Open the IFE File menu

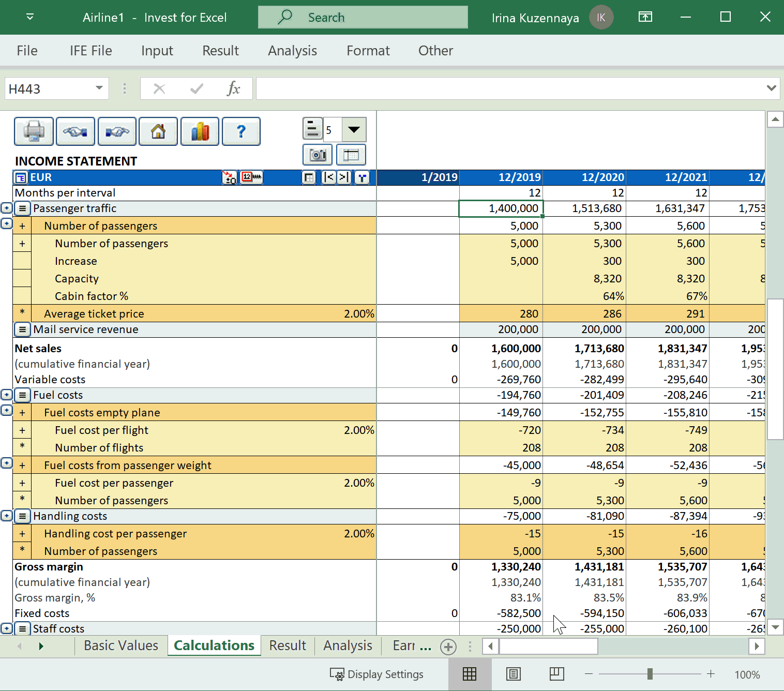point(91,51)
